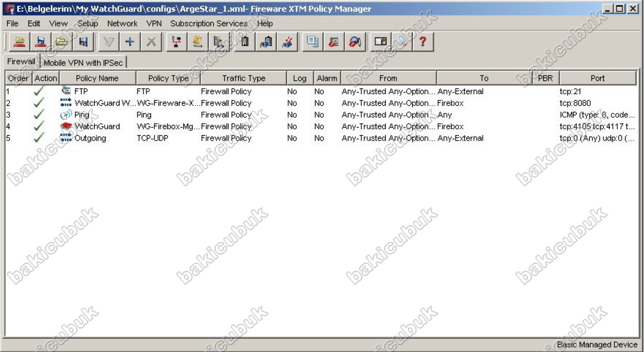The width and height of the screenshot is (644, 352).
Task: Click the Open from Firebox toolbar icon
Action: point(19,42)
